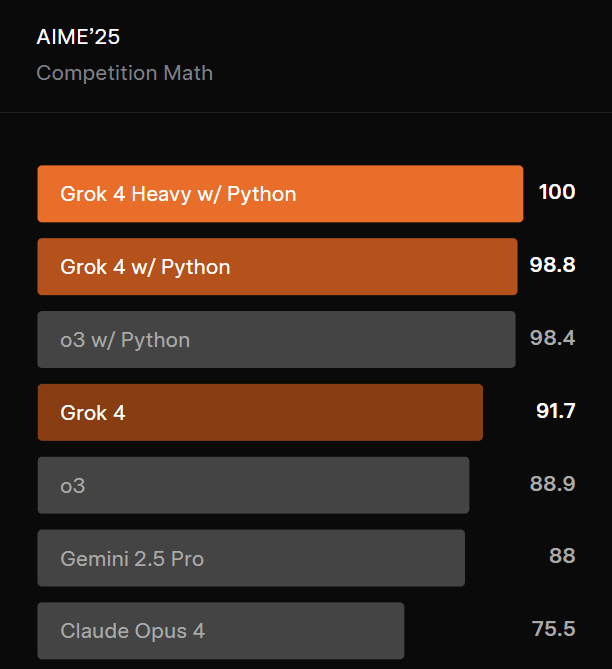
Task: Click the score value 75.5
Action: tap(554, 629)
